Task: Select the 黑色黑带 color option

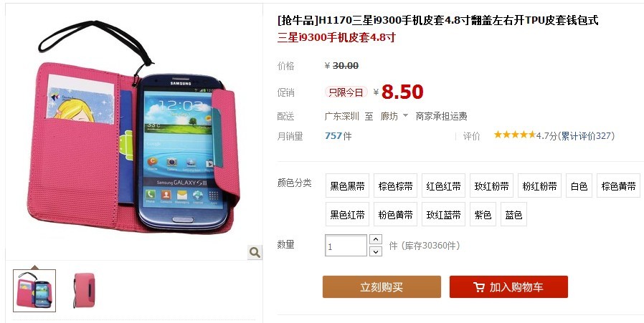Action: (348, 186)
